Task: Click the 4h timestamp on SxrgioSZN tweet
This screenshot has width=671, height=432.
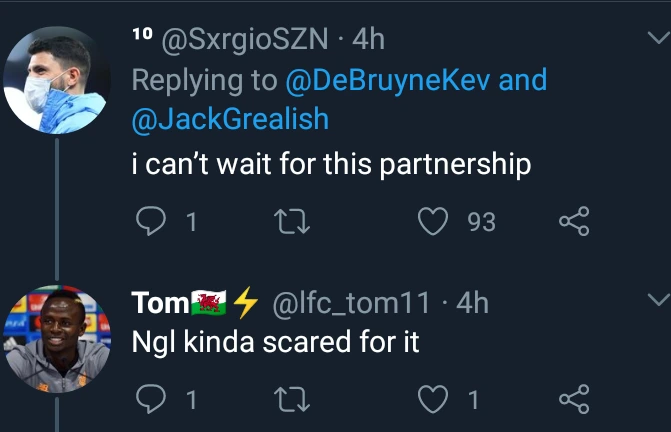Action: (x=368, y=39)
